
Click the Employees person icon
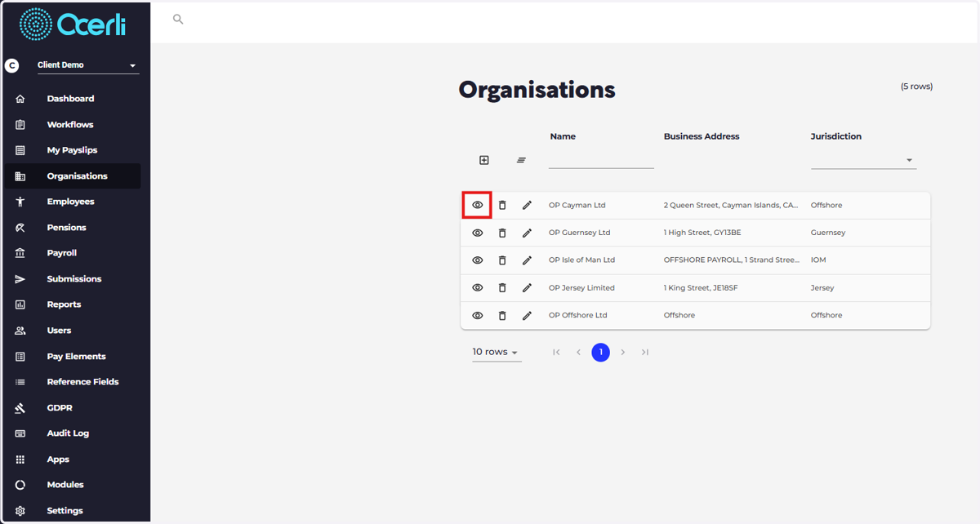[x=20, y=202]
